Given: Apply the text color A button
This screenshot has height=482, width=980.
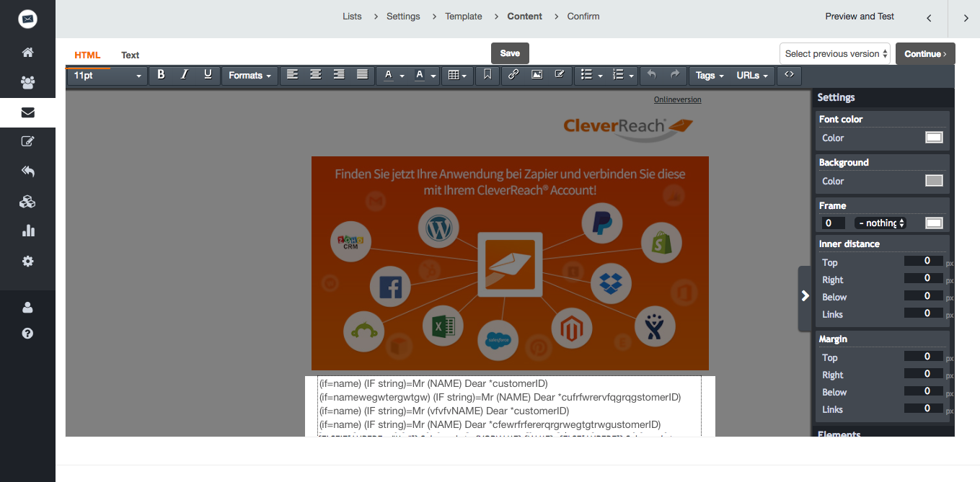Looking at the screenshot, I should click(x=388, y=75).
